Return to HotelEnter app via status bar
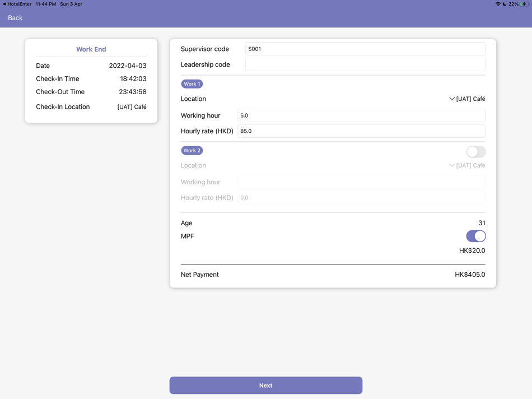Image resolution: width=532 pixels, height=399 pixels. (17, 4)
